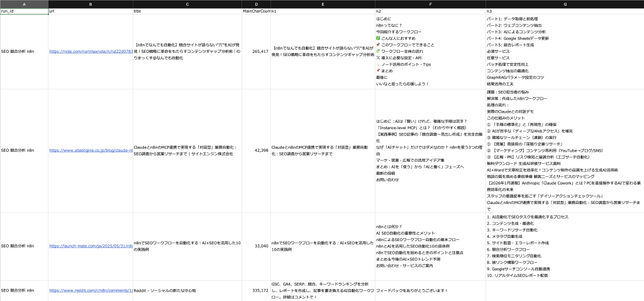Click the 'h3' header cell

click(x=565, y=11)
